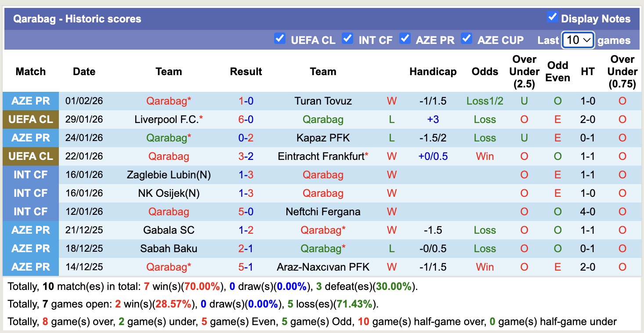The image size is (644, 333).
Task: Disable the INT CF filter checkbox
Action: point(347,39)
